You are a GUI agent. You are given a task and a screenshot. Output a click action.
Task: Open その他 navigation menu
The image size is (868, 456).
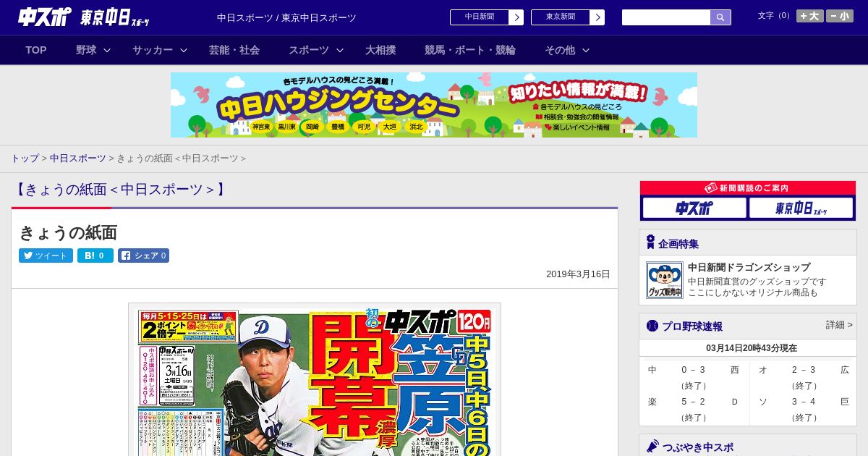tap(560, 50)
